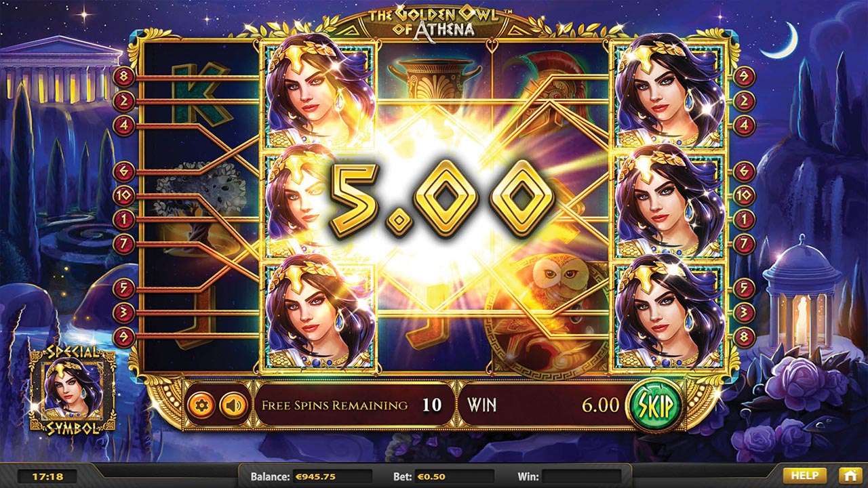
Task: Select payline 7 marker on left side
Action: click(x=123, y=244)
